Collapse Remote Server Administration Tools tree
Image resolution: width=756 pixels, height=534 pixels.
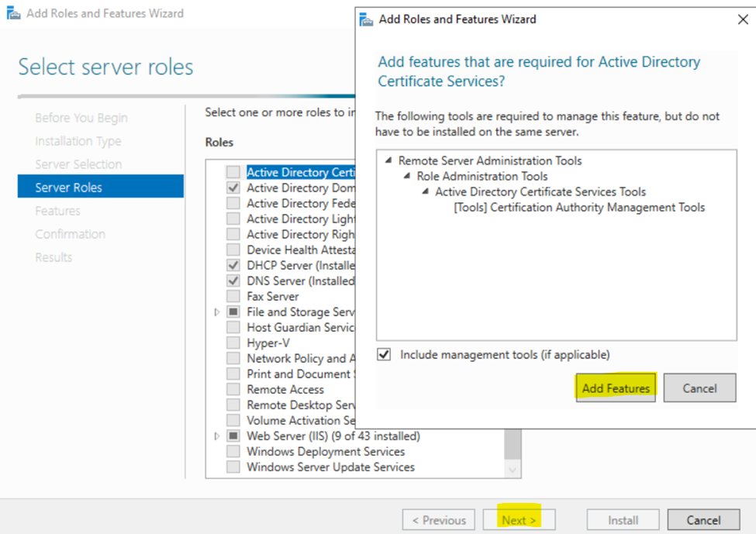click(388, 160)
